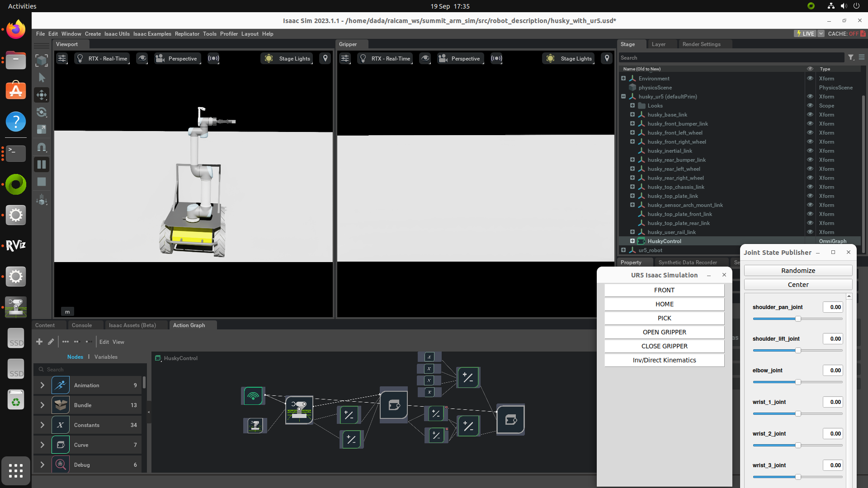Screen dimensions: 868x488
Task: Expand the HuskyControl tree item
Action: coord(632,241)
